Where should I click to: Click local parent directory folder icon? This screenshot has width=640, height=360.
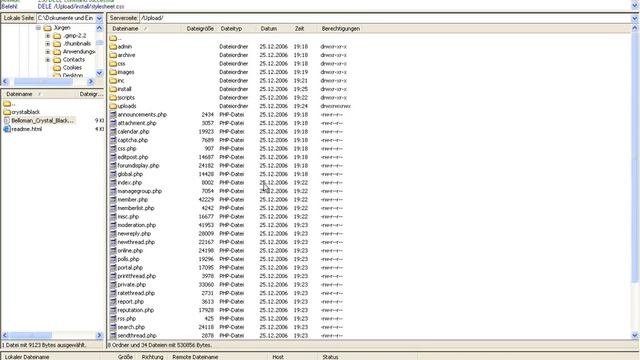[7, 103]
